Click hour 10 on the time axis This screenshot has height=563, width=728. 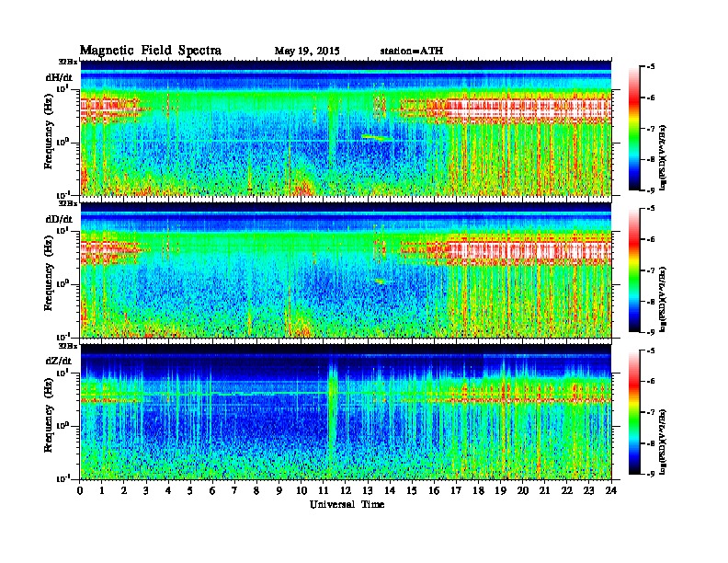[301, 490]
